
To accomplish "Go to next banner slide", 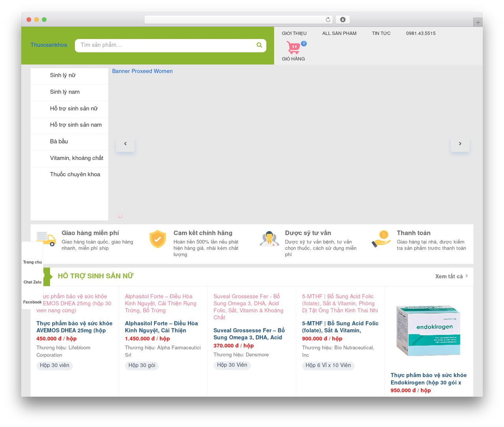I will (x=460, y=144).
